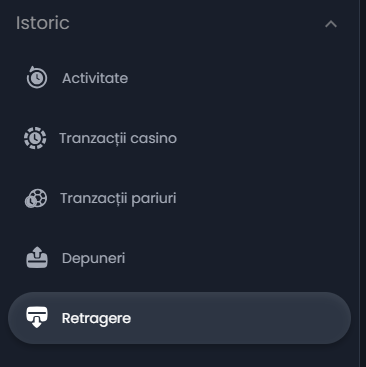Image resolution: width=366 pixels, height=367 pixels.
Task: Click the Istoric section header text
Action: [43, 23]
